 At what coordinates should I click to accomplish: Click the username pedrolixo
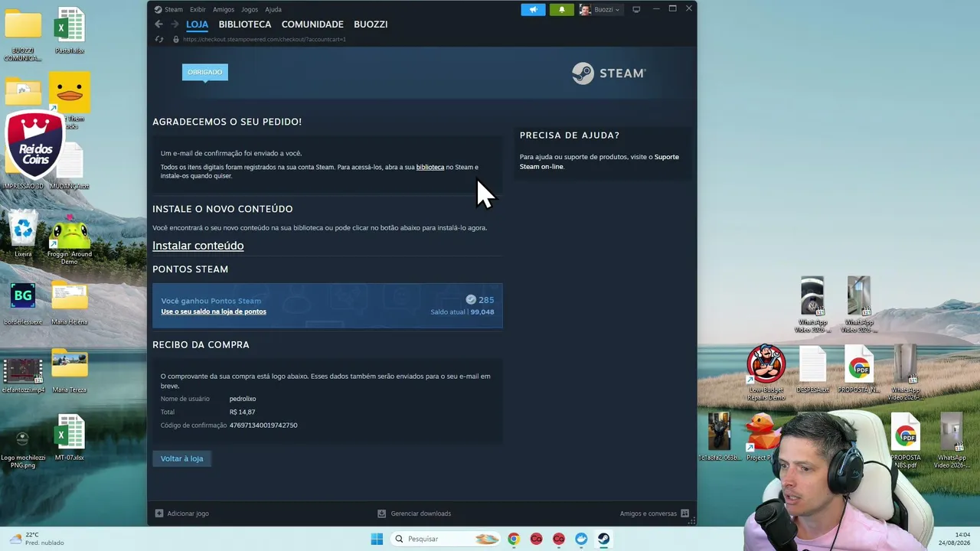[x=243, y=399]
